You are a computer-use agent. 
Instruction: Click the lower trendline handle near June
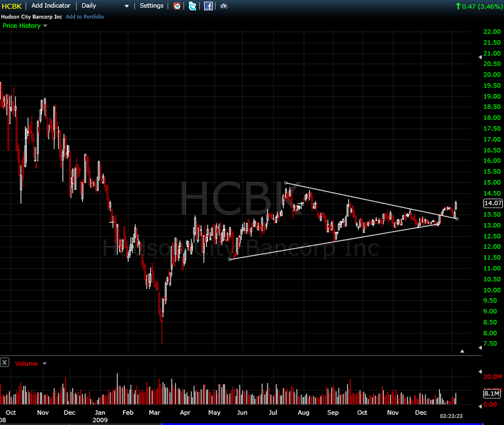[230, 260]
